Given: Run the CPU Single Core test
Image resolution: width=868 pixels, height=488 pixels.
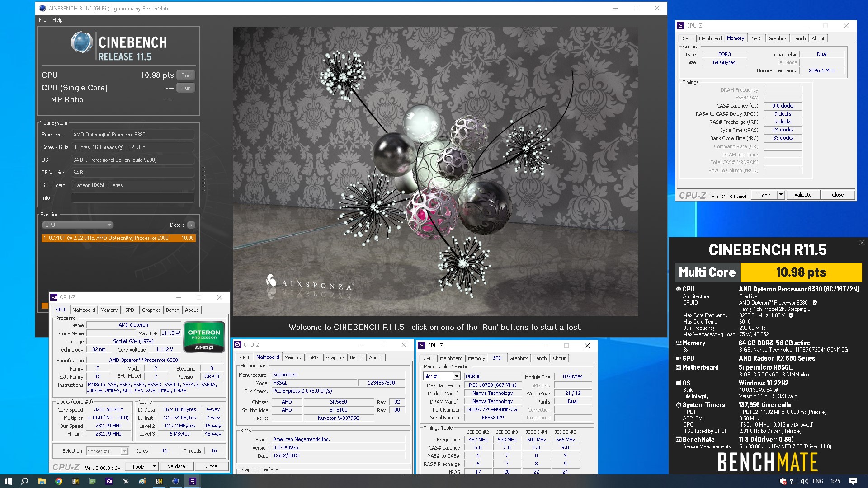Looking at the screenshot, I should pyautogui.click(x=186, y=88).
